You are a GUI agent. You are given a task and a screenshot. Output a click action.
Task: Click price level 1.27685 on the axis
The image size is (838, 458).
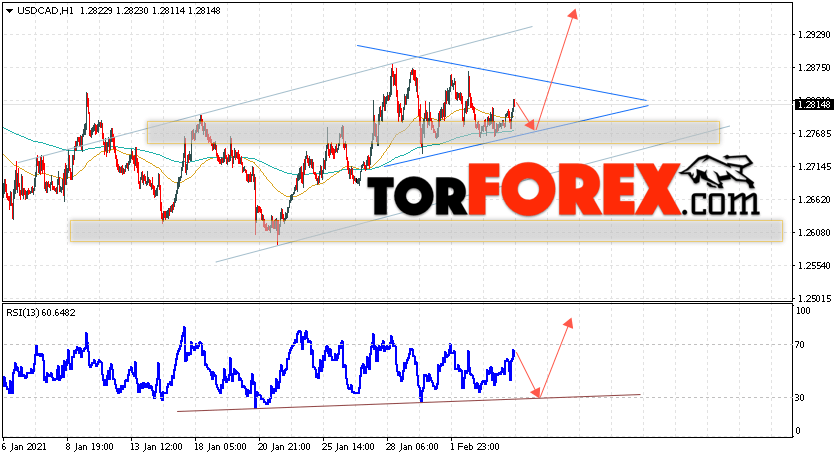[x=814, y=134]
